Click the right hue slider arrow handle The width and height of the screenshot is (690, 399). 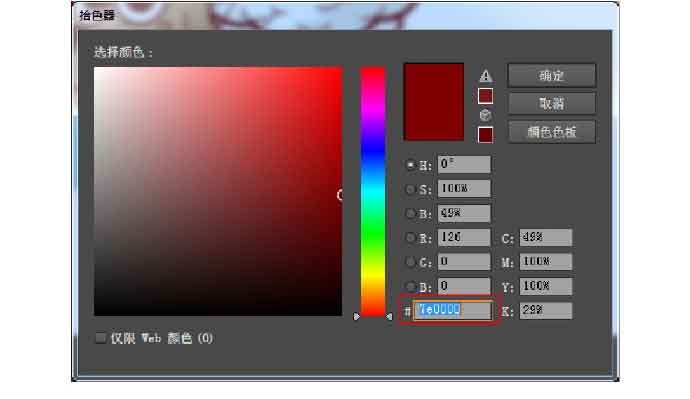click(389, 316)
